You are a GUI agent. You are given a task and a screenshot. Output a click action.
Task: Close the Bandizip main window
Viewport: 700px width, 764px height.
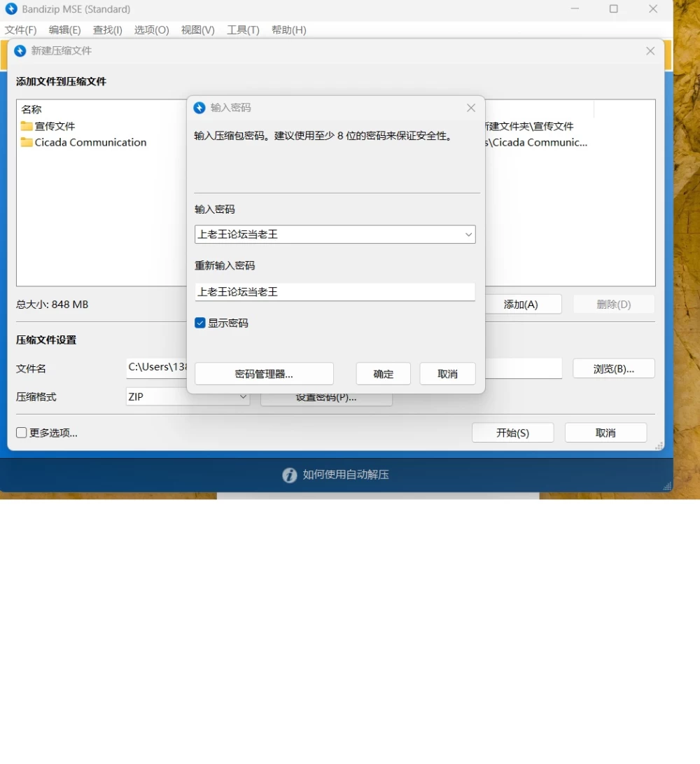[x=653, y=9]
